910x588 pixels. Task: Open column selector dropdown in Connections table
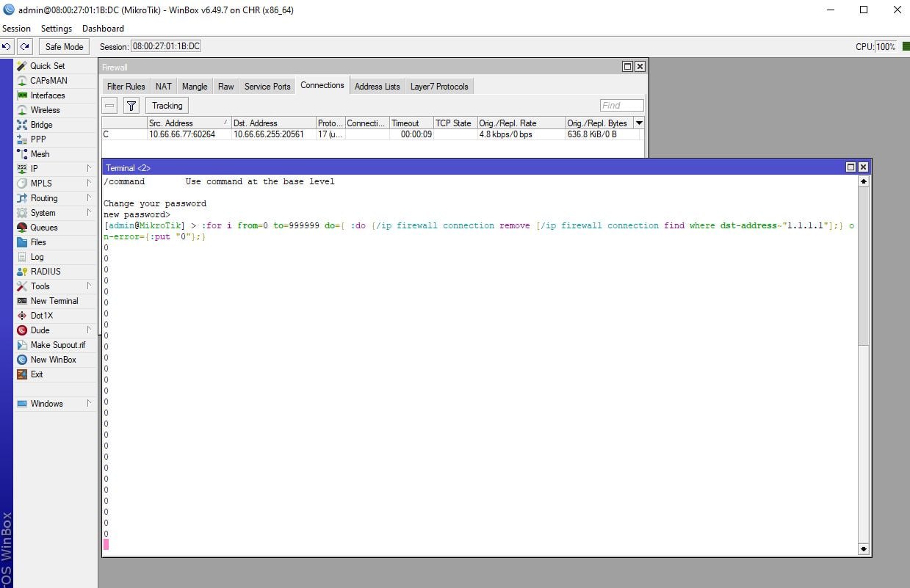[x=639, y=123]
